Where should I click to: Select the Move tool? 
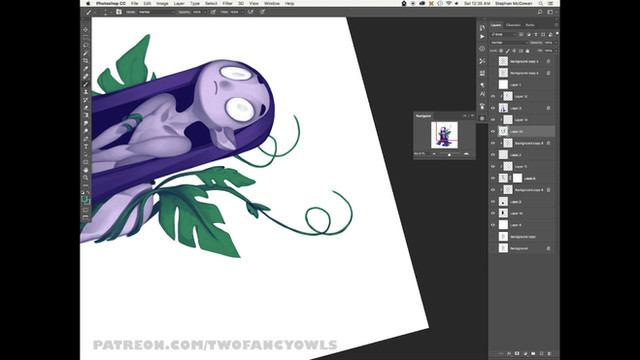click(x=85, y=30)
